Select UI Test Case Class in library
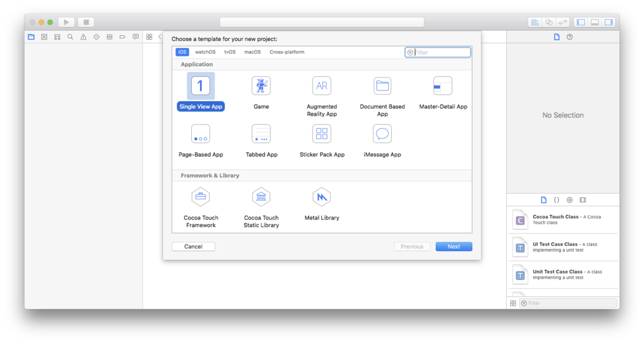Screen dimensions: 644x344 563,247
